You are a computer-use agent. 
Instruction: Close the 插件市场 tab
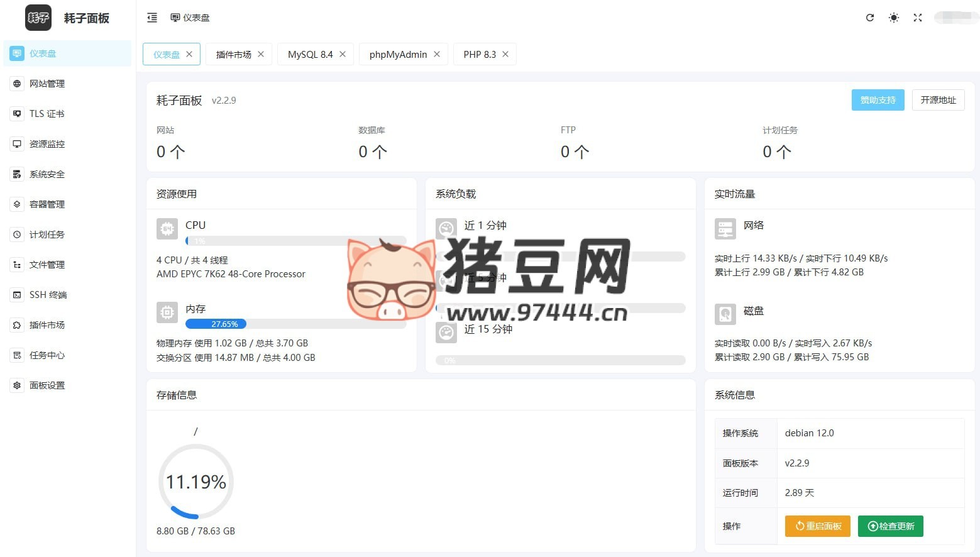pyautogui.click(x=261, y=54)
